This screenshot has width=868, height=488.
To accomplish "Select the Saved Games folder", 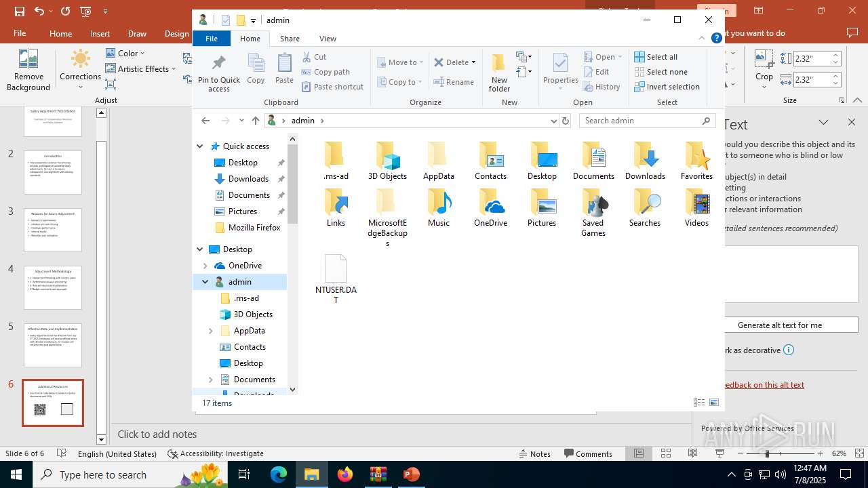I will coord(593,213).
